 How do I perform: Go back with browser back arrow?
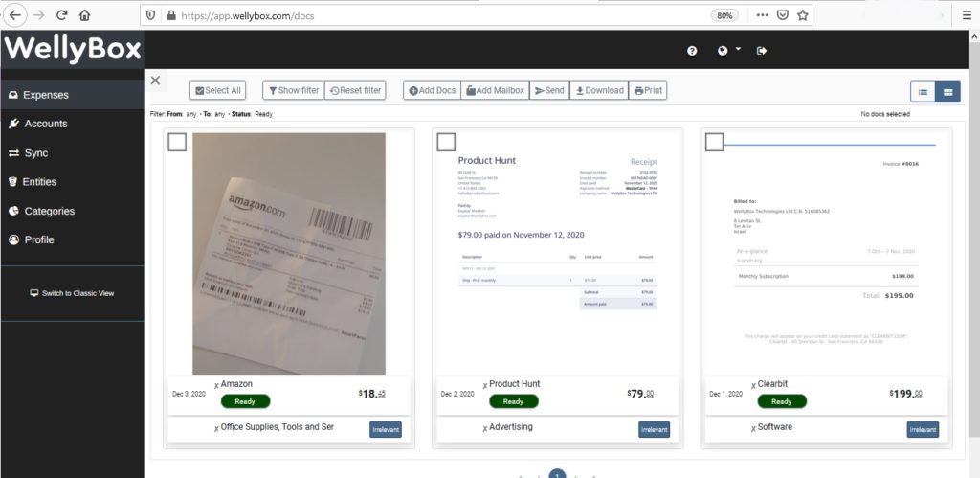tap(15, 15)
